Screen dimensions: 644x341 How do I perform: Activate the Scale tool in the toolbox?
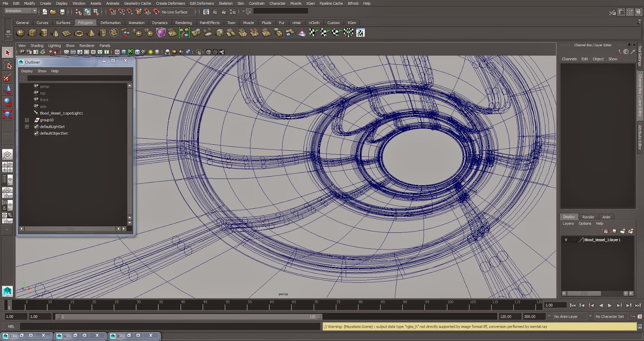(x=7, y=114)
